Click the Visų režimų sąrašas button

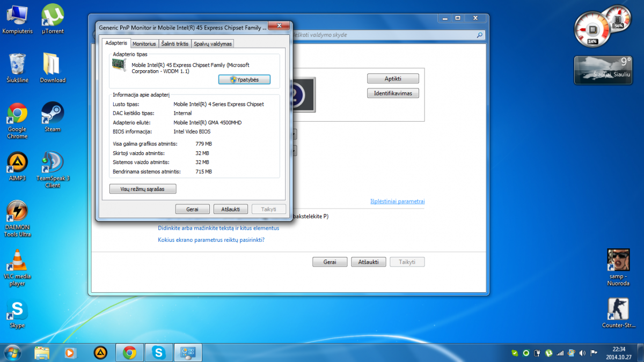click(x=143, y=189)
